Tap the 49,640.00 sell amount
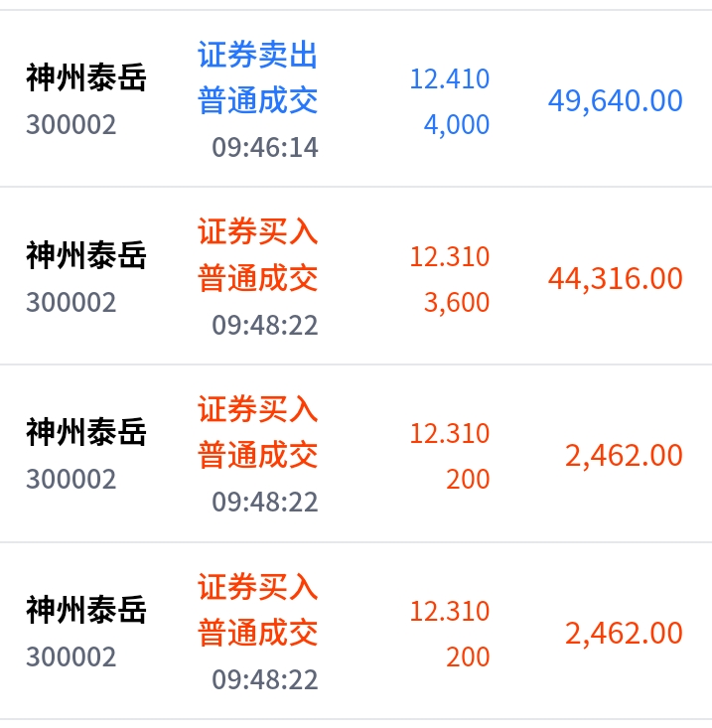712x728 pixels. (x=615, y=101)
